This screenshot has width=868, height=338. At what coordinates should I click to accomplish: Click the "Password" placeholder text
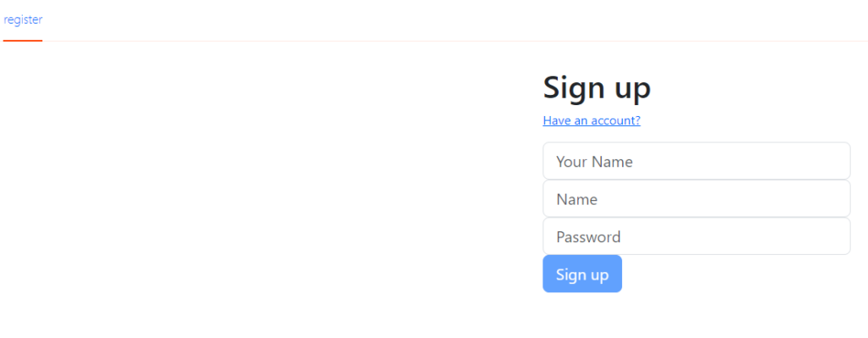[588, 236]
